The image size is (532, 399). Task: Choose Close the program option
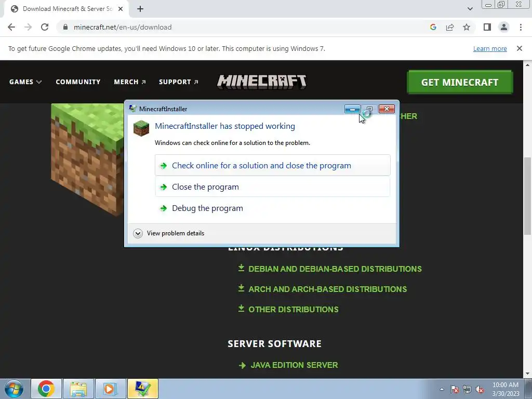click(x=272, y=187)
